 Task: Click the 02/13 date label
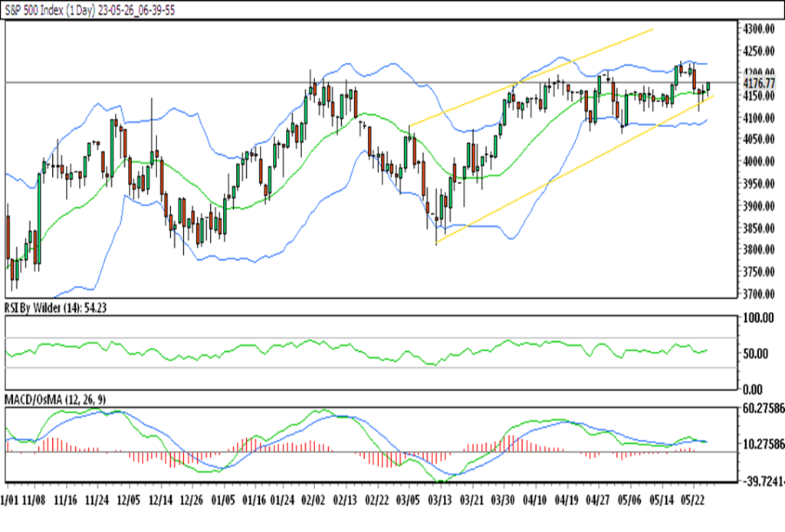click(346, 500)
